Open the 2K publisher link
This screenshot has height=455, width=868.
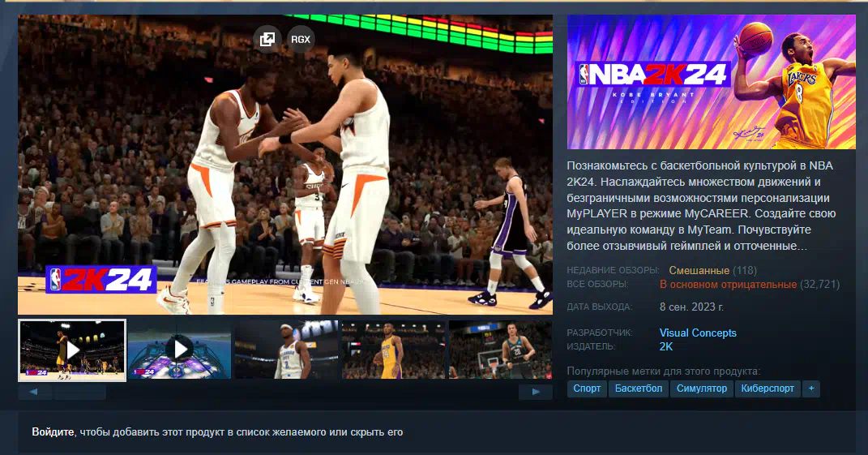[x=666, y=346]
